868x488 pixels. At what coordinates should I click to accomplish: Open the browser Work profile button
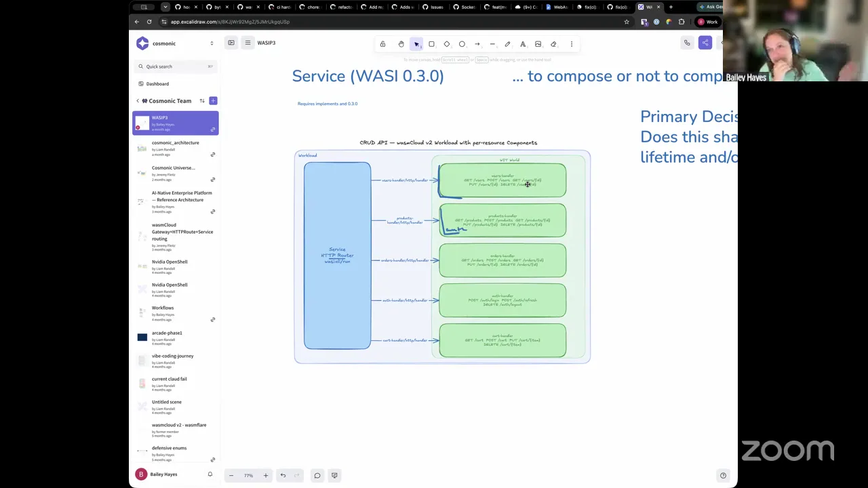coord(708,22)
